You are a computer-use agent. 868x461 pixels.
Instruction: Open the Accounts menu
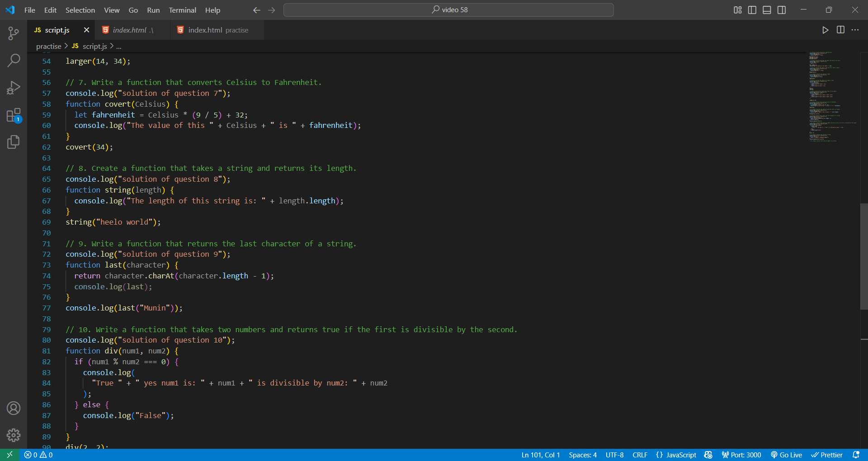pos(14,408)
